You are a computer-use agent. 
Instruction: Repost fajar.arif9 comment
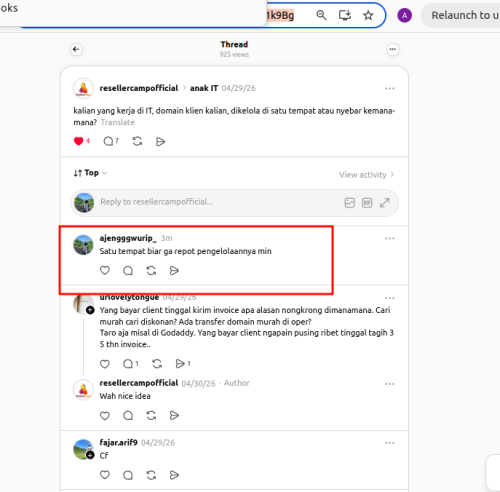tap(151, 475)
